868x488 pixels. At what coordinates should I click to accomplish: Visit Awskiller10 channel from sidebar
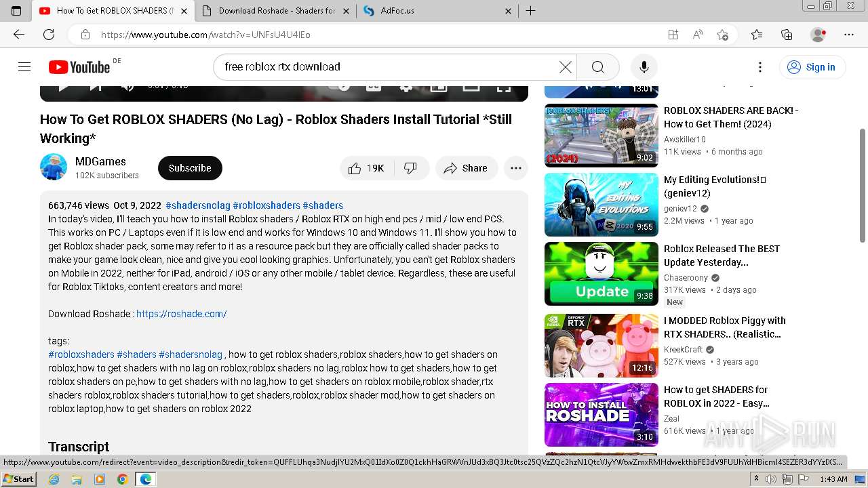click(x=685, y=140)
